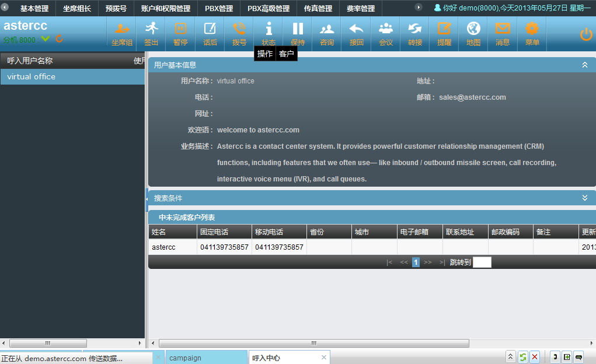Open the 地图 map icon
Image resolution: width=596 pixels, height=364 pixels.
473,33
